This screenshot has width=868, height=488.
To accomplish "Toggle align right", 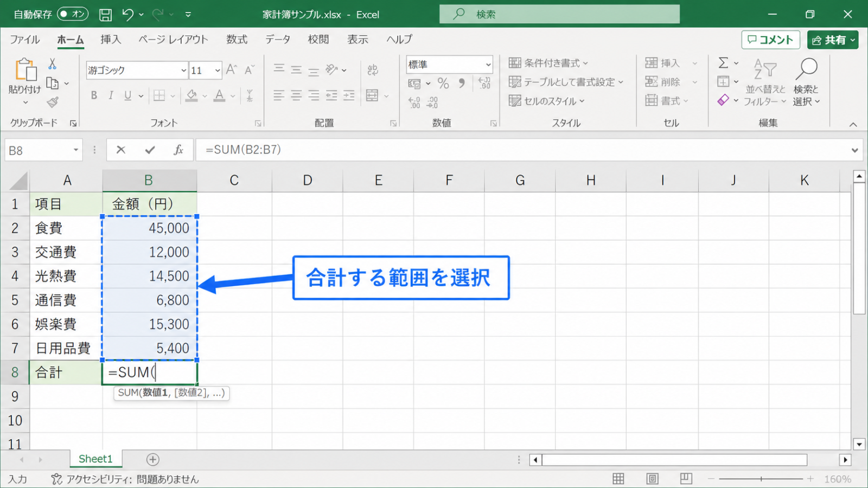I will [x=314, y=96].
